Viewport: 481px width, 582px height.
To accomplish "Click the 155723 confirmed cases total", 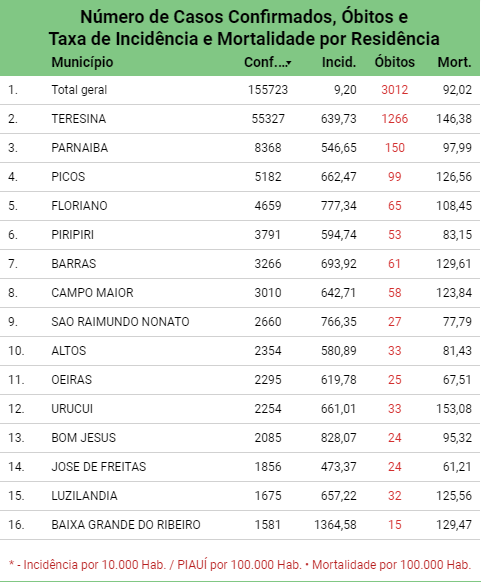I will [x=268, y=90].
